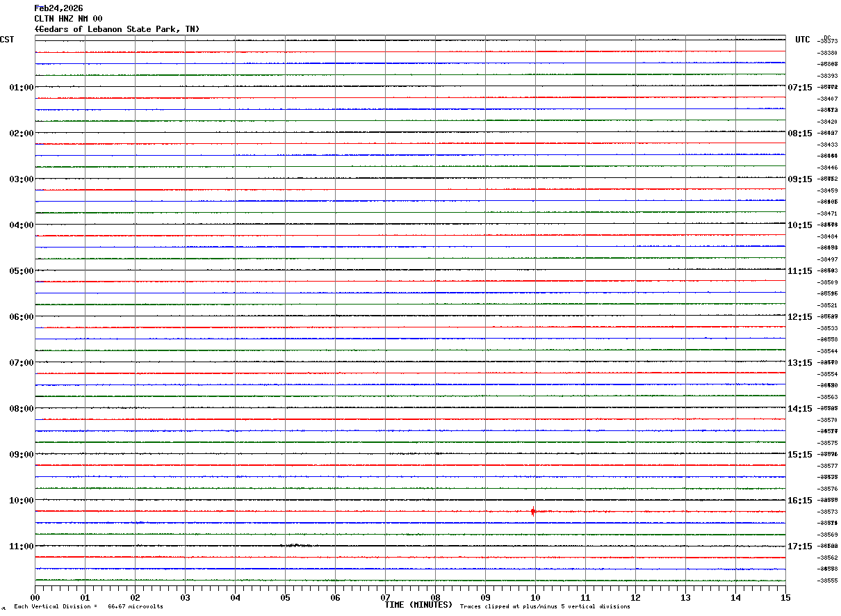This screenshot has height=616, width=841.
Task: Select the CLTN HNZ NM 00 station label
Action: point(68,19)
